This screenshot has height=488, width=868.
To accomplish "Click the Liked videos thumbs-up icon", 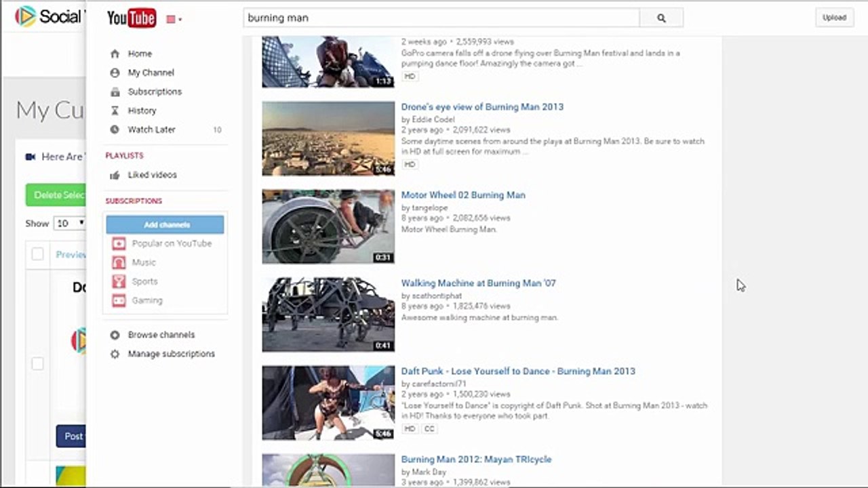I will point(115,175).
